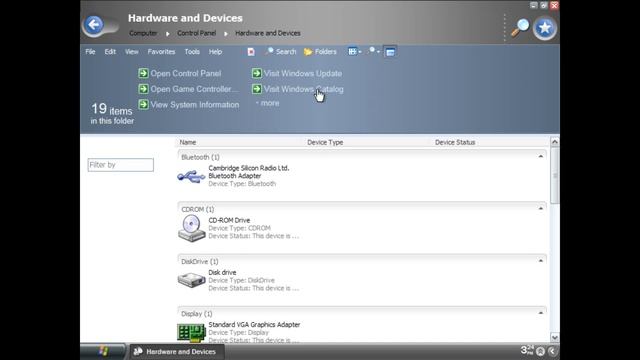
Task: Select Computer in the breadcrumb path
Action: 143,33
